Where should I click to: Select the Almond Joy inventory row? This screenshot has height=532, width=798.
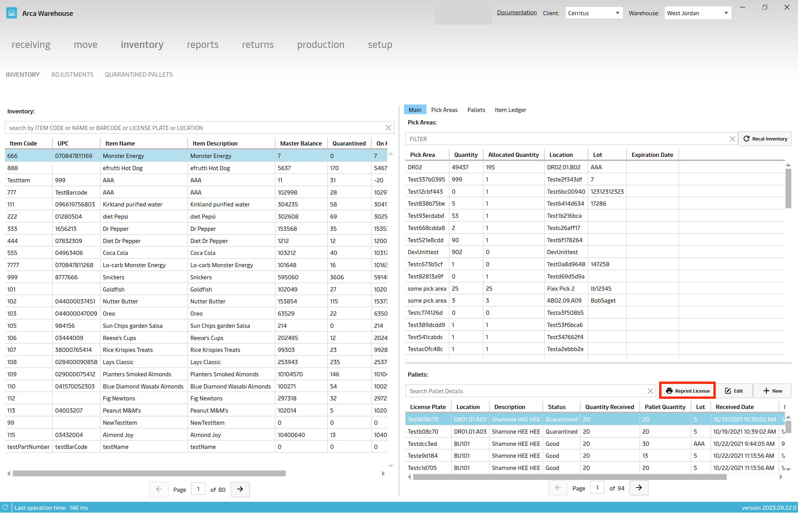click(196, 435)
